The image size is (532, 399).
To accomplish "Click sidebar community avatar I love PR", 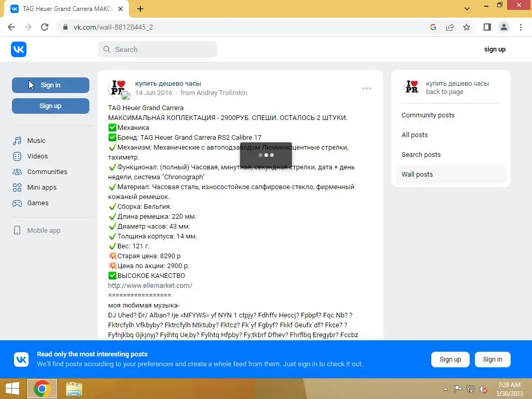I will tap(412, 87).
